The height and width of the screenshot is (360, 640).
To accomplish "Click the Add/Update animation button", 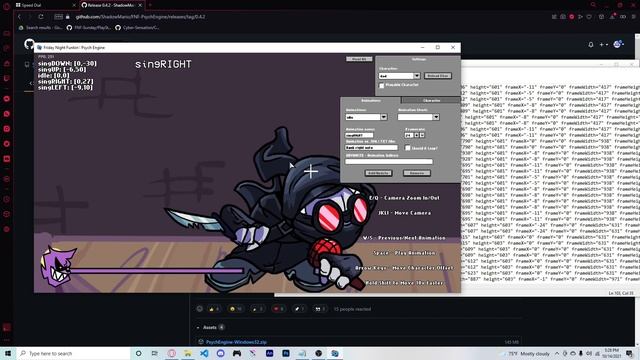I will (x=378, y=173).
